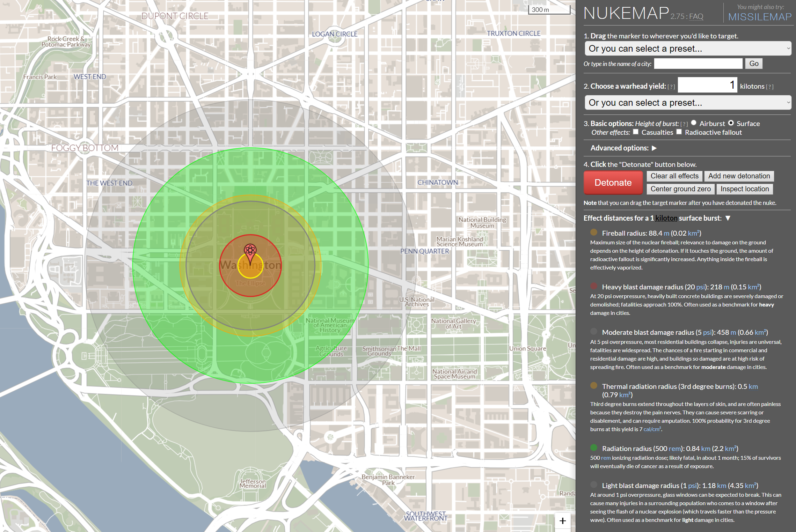This screenshot has height=532, width=796.
Task: Click the km link after Thermal radius 0.5
Action: [x=753, y=386]
